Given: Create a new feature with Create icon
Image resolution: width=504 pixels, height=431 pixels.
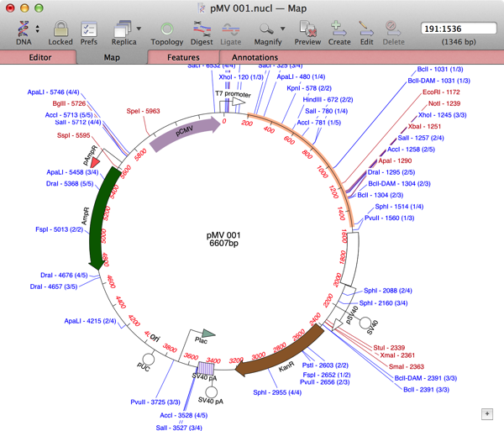Looking at the screenshot, I should pyautogui.click(x=339, y=29).
